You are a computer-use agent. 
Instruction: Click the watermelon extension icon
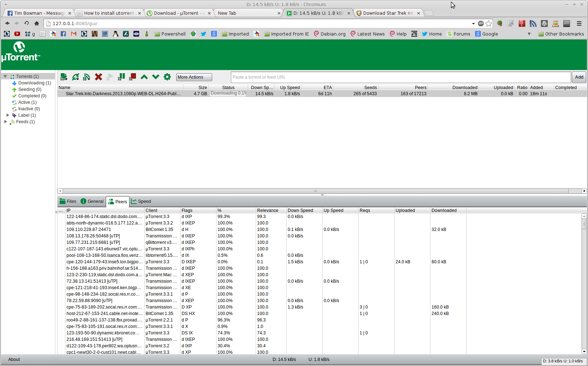500,23
